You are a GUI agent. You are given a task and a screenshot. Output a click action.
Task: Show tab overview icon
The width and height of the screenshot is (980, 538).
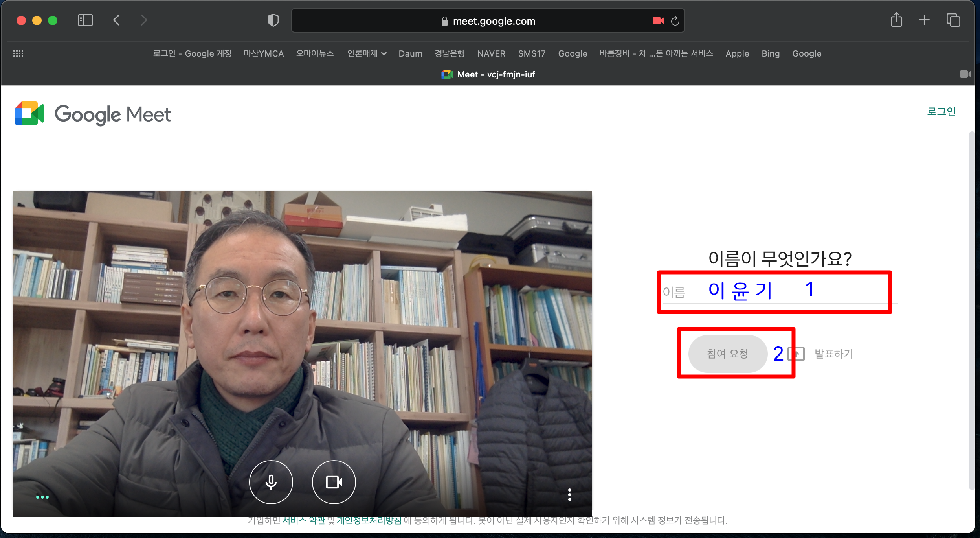point(953,20)
